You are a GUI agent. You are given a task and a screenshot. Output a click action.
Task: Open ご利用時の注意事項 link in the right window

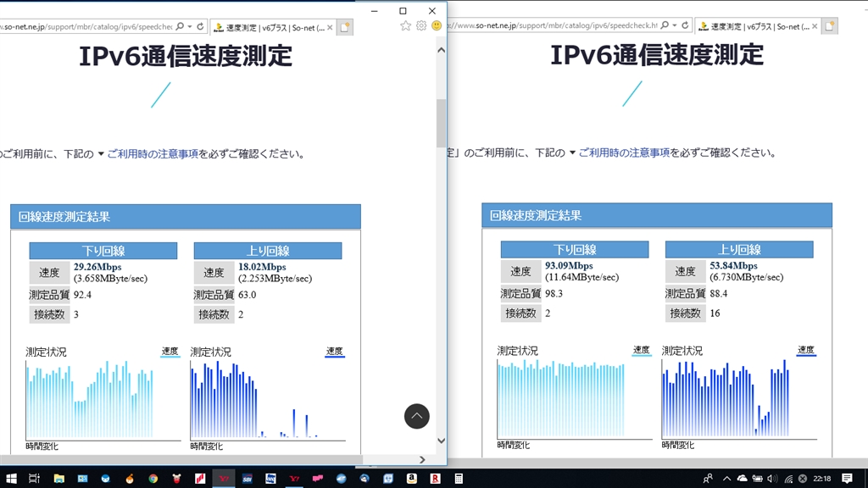coord(624,153)
